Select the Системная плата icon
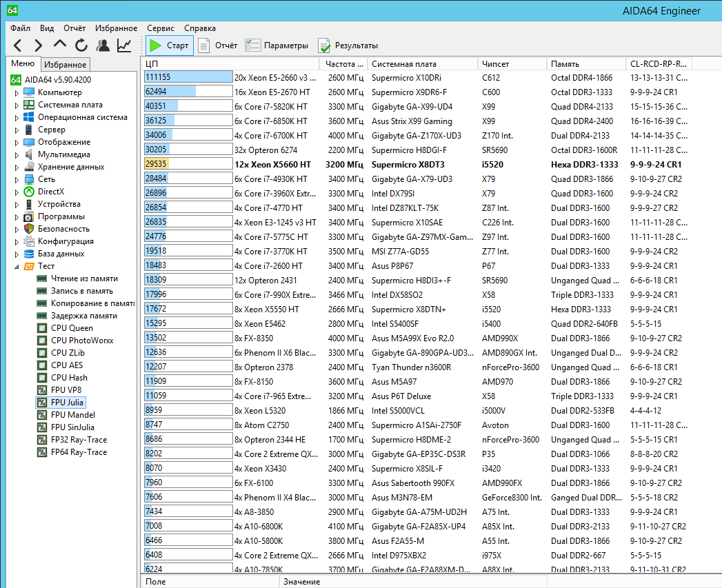The width and height of the screenshot is (722, 588). (29, 105)
